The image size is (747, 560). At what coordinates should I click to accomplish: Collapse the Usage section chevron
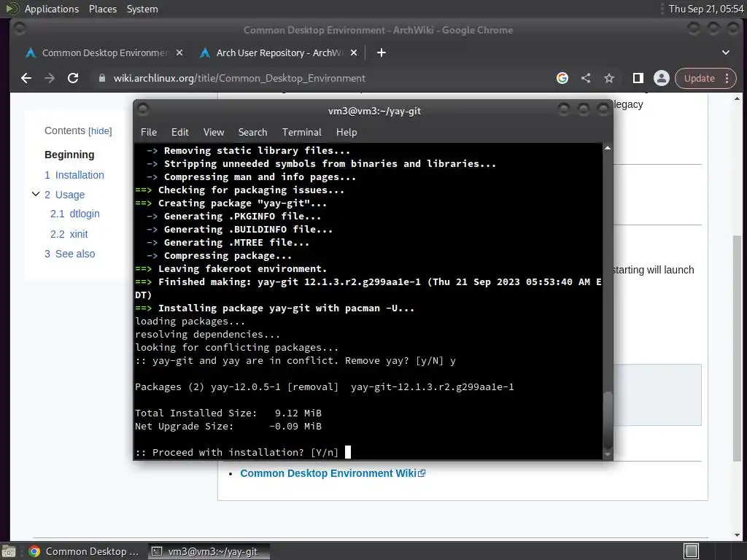click(35, 194)
